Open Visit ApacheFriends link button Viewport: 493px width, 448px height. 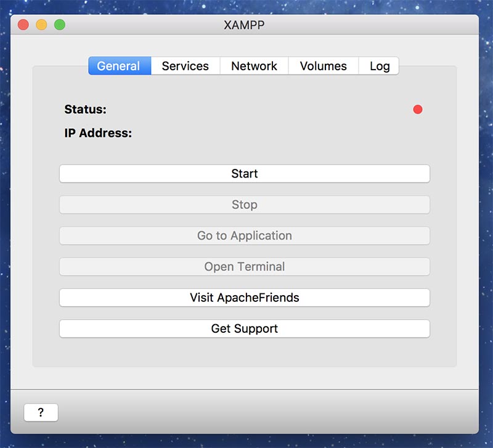[x=245, y=298]
